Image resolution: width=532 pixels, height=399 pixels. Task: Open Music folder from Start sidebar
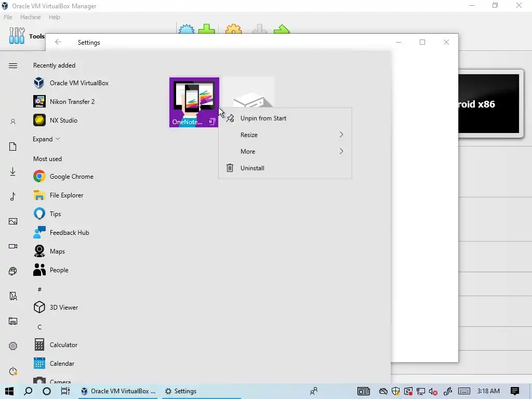[x=13, y=196]
